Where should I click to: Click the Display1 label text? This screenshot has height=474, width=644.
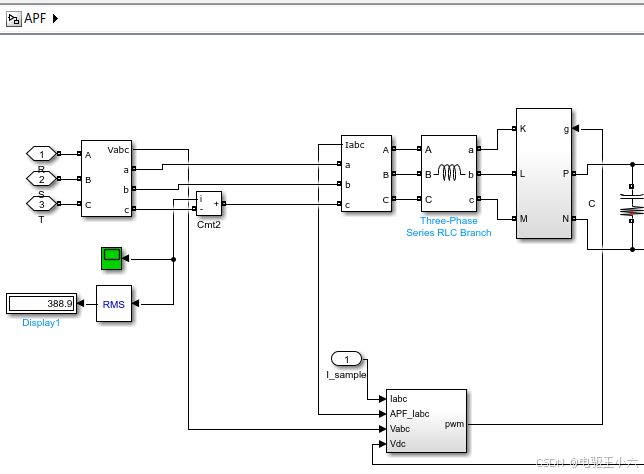coord(41,323)
